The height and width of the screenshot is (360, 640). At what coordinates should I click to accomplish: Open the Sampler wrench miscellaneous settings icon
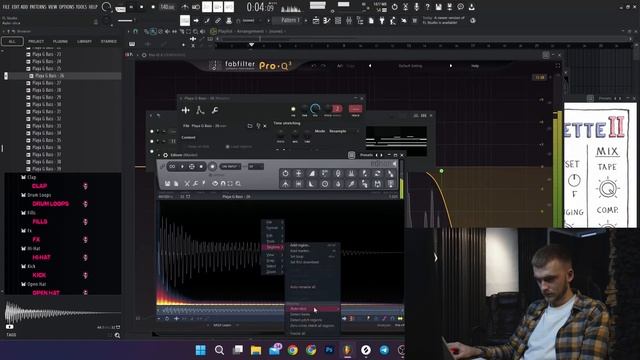click(x=215, y=110)
